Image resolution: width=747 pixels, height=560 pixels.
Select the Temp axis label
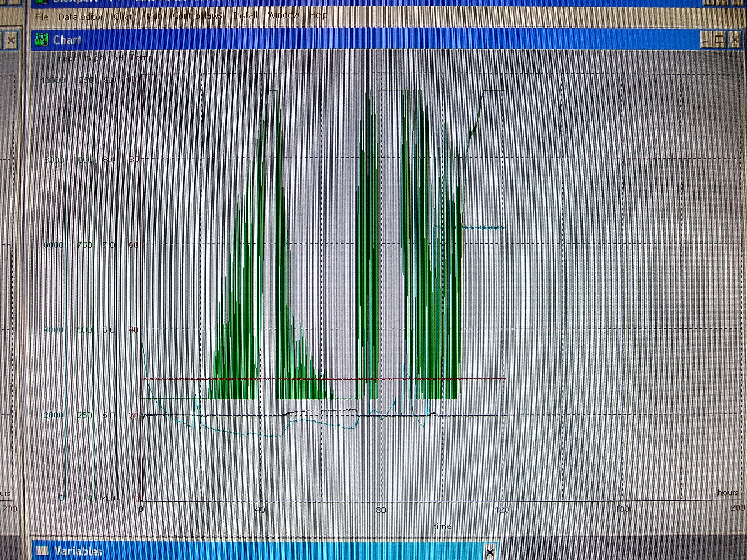pos(141,58)
